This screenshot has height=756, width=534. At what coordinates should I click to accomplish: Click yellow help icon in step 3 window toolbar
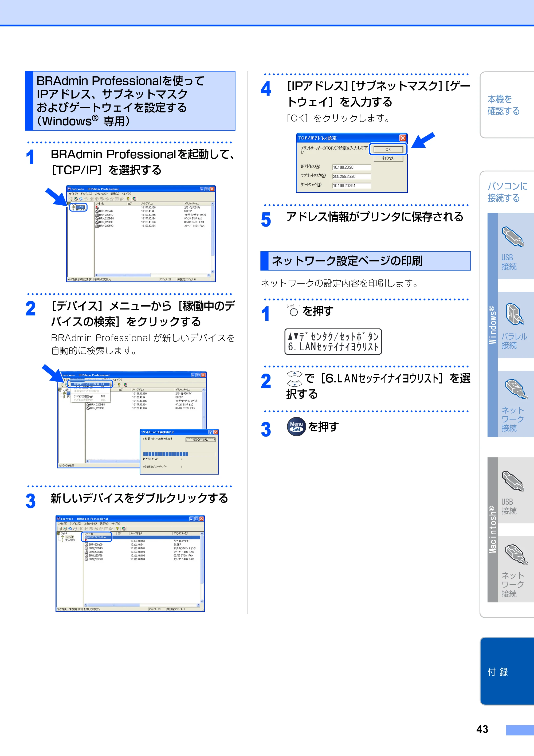click(117, 528)
